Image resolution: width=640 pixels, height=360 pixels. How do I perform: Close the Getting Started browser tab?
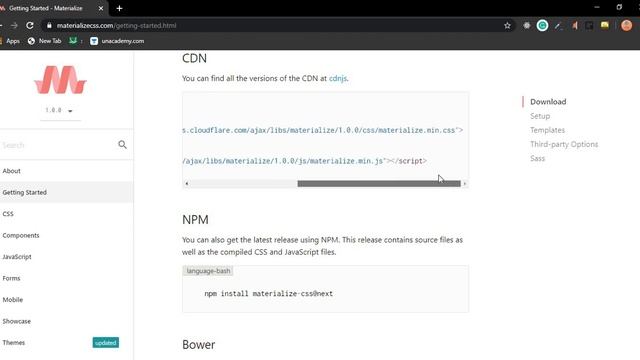101,8
